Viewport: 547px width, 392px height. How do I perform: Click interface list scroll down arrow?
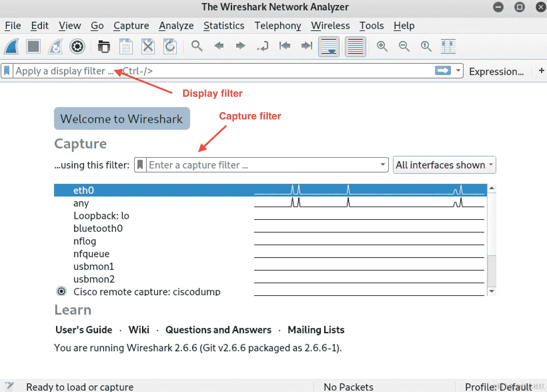pyautogui.click(x=492, y=291)
